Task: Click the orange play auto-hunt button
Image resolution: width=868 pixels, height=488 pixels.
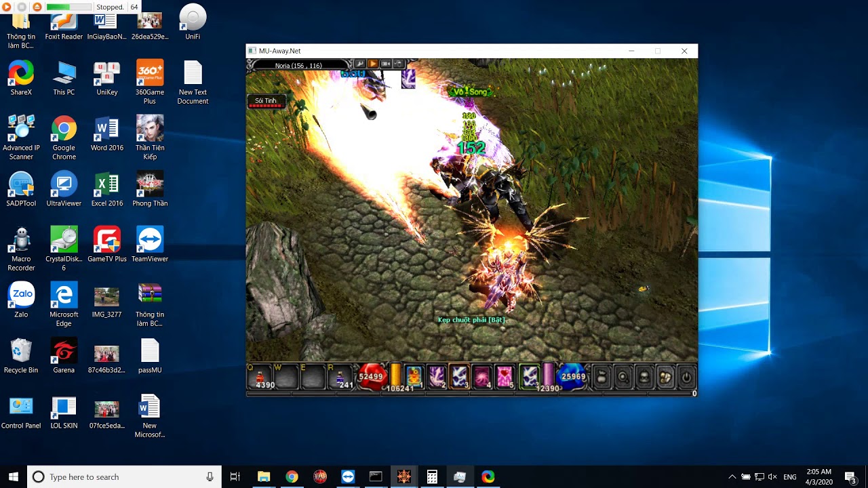Action: click(373, 64)
